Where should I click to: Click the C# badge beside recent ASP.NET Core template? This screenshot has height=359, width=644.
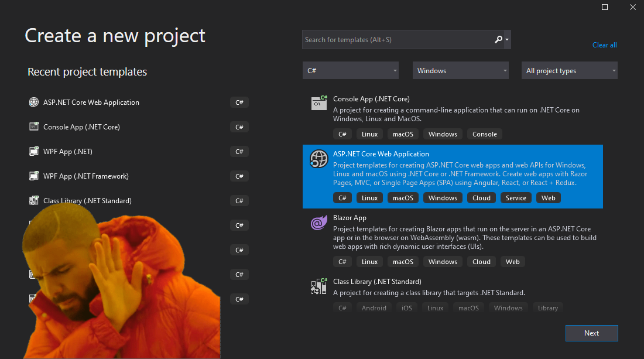click(239, 102)
